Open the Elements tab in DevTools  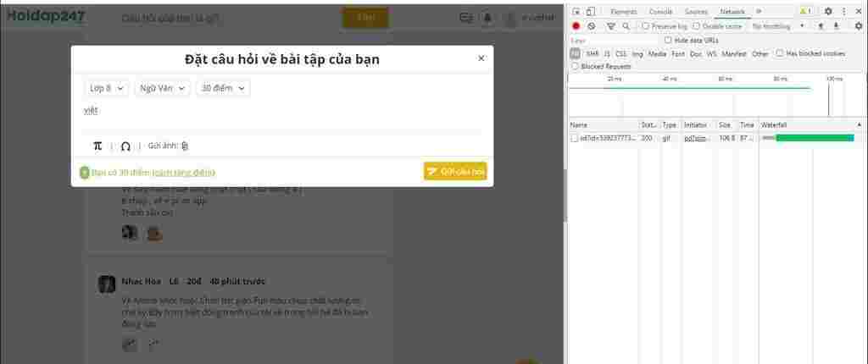(624, 12)
